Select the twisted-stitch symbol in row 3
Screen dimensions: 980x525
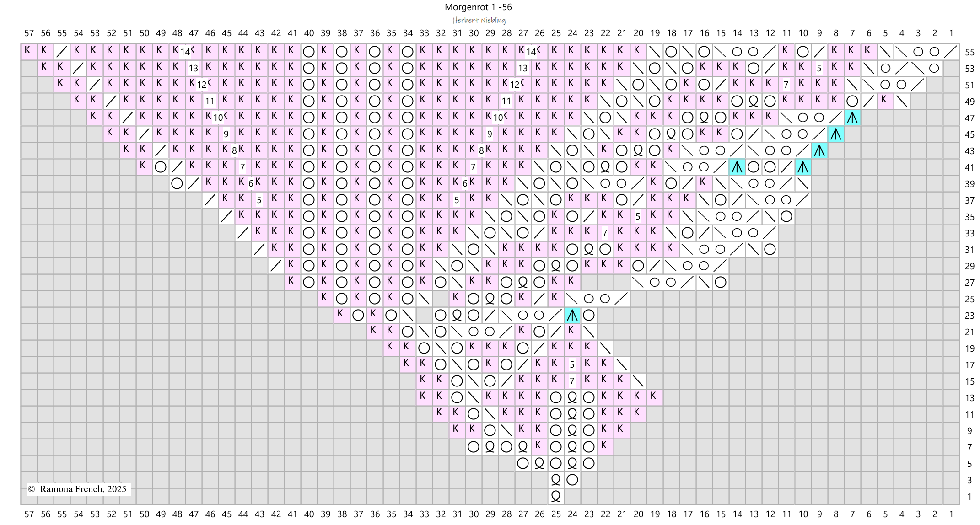click(x=556, y=480)
